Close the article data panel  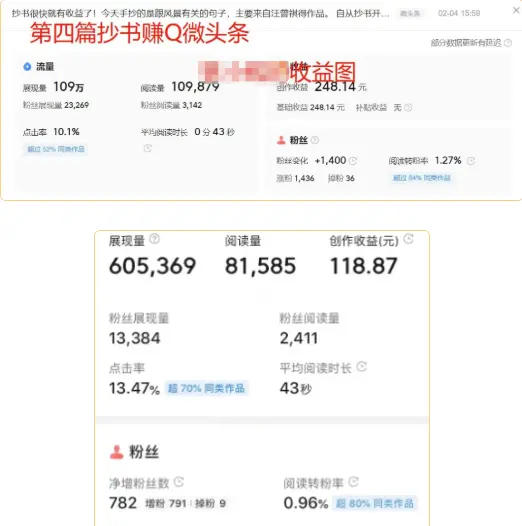tap(516, 11)
